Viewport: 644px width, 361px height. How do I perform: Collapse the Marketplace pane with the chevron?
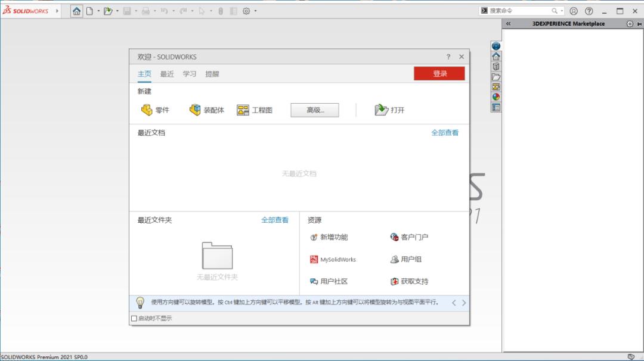pos(508,23)
